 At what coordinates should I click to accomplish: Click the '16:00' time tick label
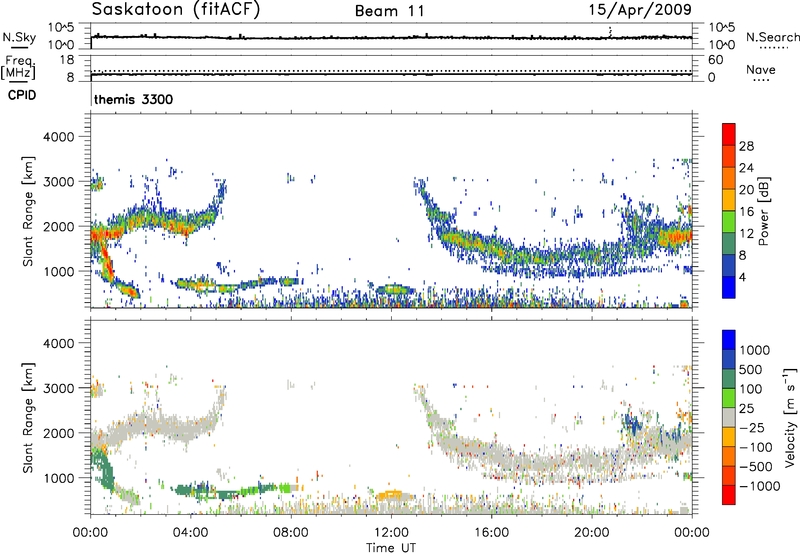(x=491, y=533)
